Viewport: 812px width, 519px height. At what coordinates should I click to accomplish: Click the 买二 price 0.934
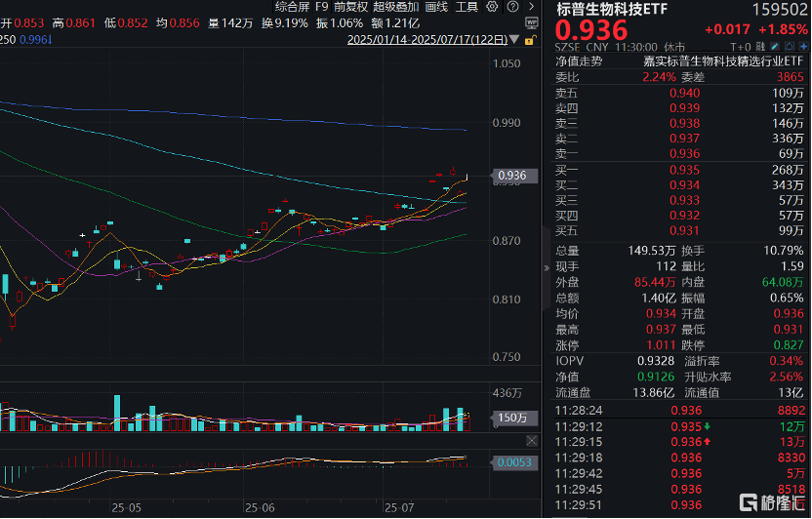coord(684,184)
